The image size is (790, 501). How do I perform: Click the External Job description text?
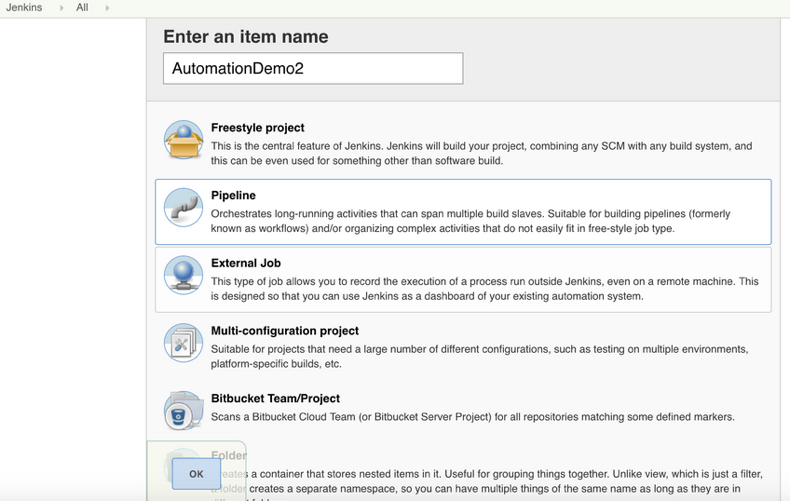(x=485, y=288)
